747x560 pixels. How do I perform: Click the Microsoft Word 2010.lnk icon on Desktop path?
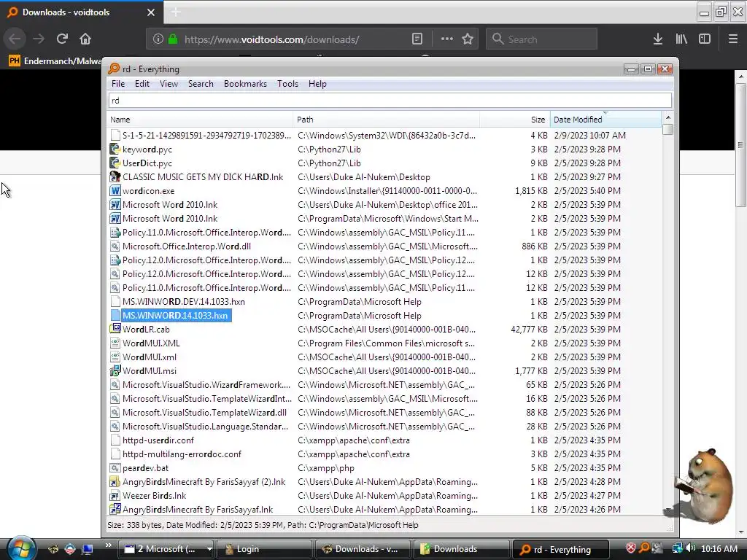[115, 204]
